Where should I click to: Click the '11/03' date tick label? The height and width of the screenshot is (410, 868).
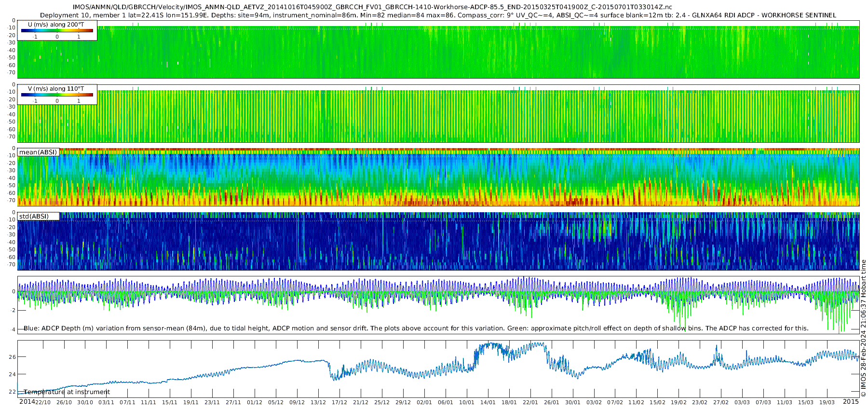coord(785,402)
